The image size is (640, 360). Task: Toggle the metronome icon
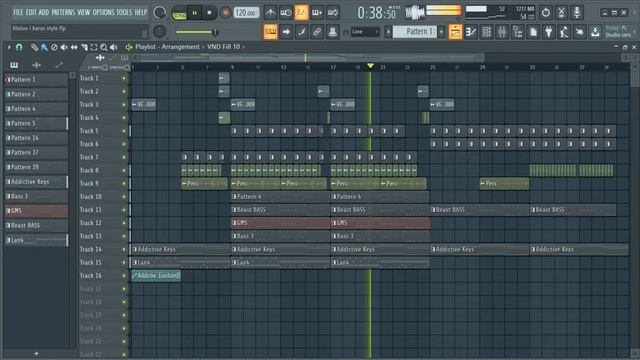270,13
